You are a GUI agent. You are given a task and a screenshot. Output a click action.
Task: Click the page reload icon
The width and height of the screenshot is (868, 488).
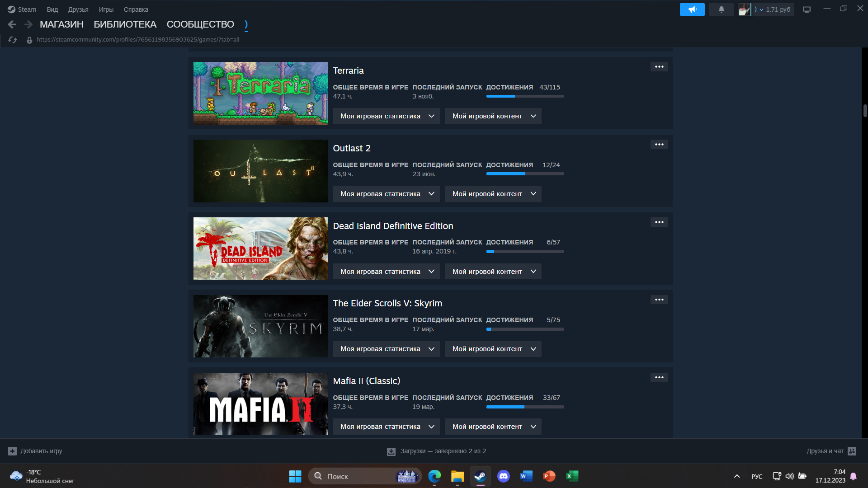[x=13, y=40]
